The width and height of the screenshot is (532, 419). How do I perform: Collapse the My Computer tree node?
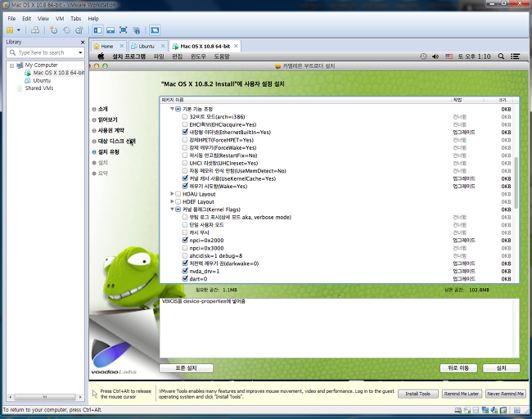coord(12,65)
